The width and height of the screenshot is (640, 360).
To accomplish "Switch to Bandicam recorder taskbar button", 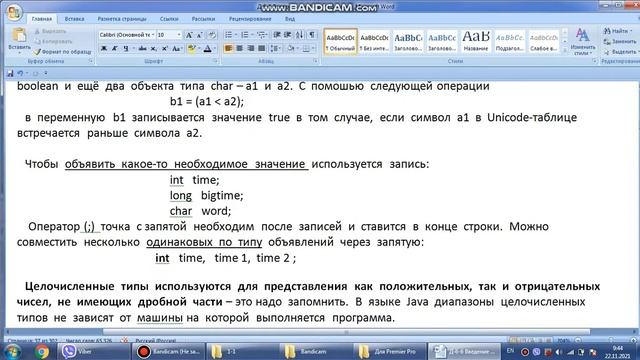I will (168, 351).
